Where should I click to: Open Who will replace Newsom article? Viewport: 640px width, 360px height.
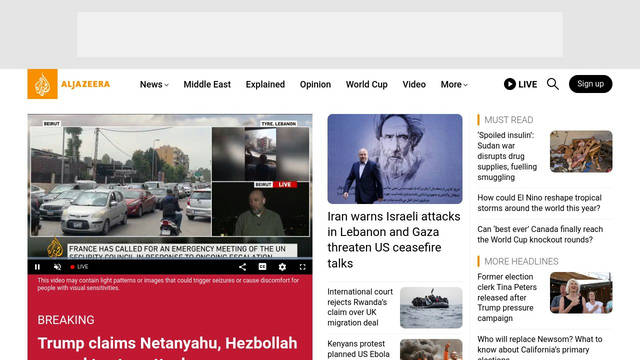click(540, 347)
